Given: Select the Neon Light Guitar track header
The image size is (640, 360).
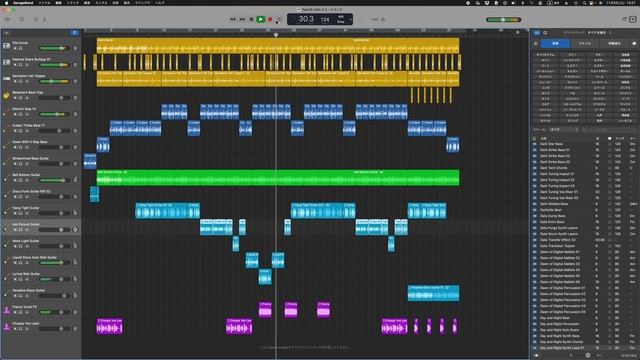Looking at the screenshot, I should 40,244.
